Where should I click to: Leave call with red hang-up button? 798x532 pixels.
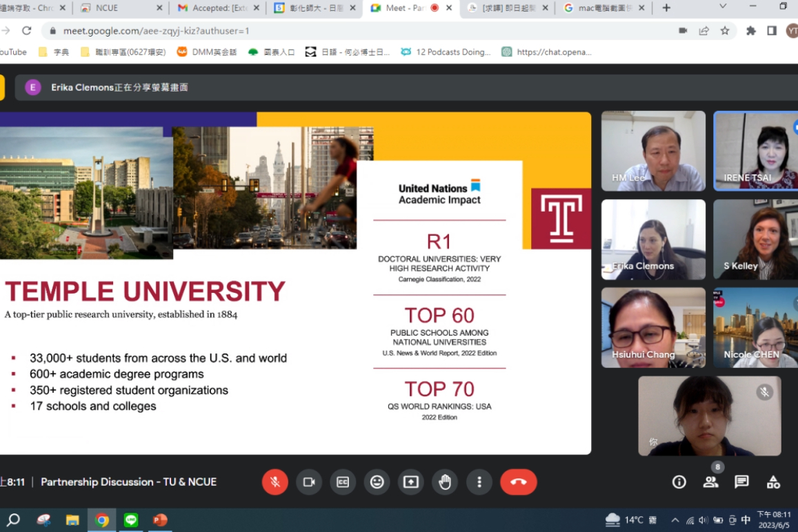coord(518,482)
